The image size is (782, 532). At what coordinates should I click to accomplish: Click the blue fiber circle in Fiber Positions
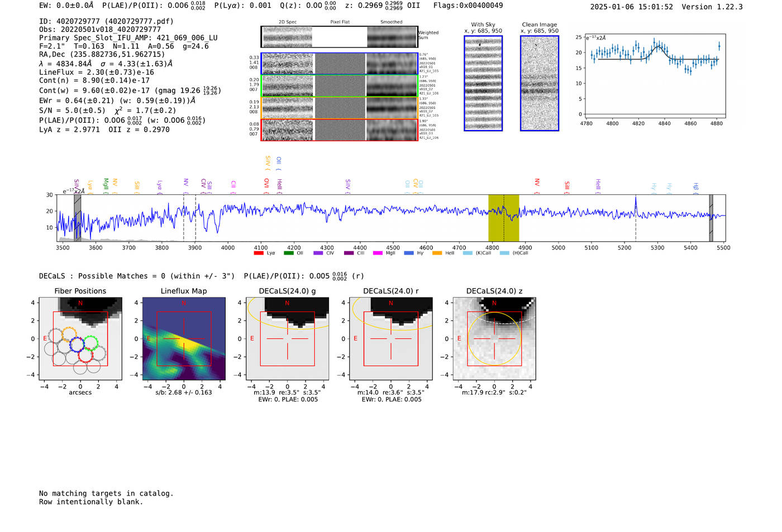[x=77, y=344]
